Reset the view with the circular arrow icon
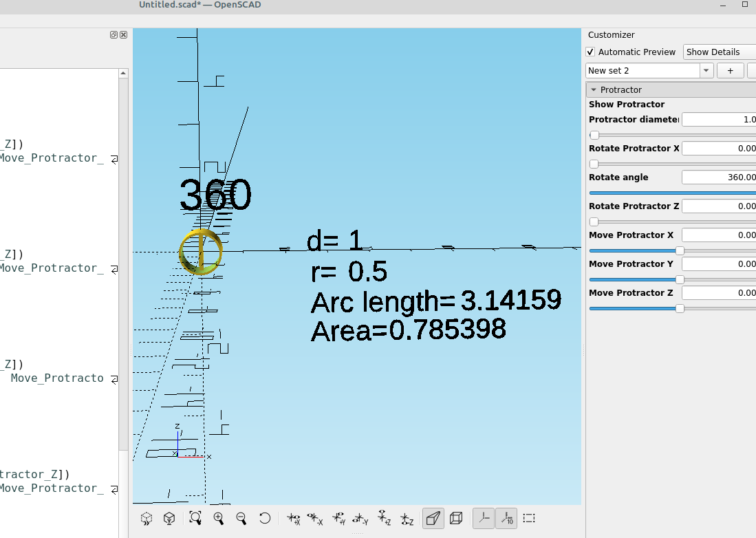 (x=265, y=518)
